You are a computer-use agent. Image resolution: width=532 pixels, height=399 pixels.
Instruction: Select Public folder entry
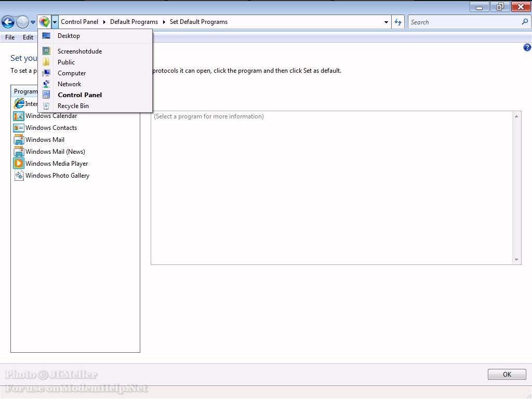click(95, 62)
